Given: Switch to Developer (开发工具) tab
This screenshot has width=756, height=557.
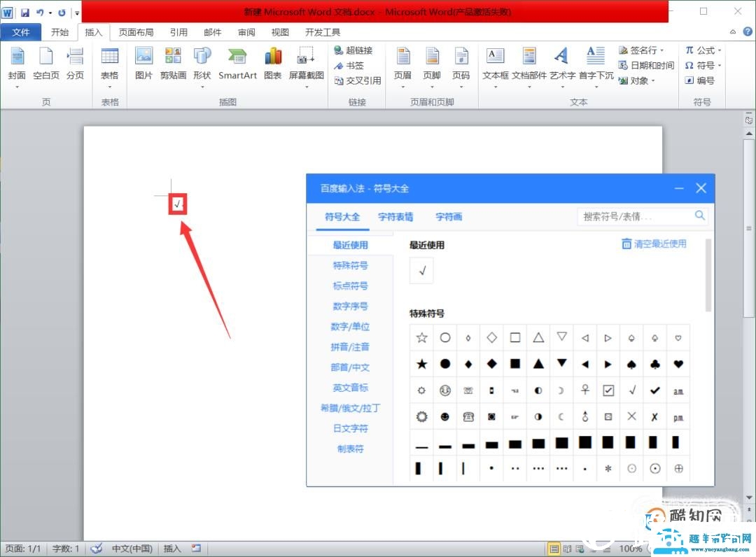Looking at the screenshot, I should (323, 31).
